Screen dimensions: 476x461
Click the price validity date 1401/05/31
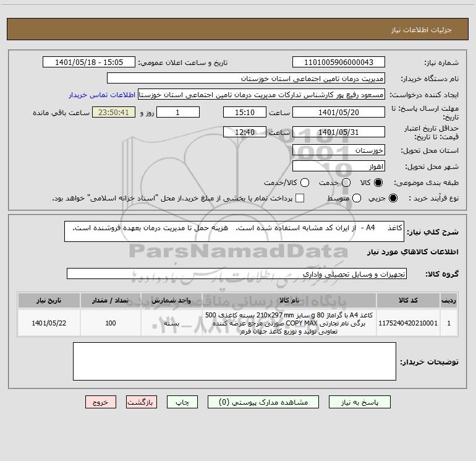pos(339,132)
